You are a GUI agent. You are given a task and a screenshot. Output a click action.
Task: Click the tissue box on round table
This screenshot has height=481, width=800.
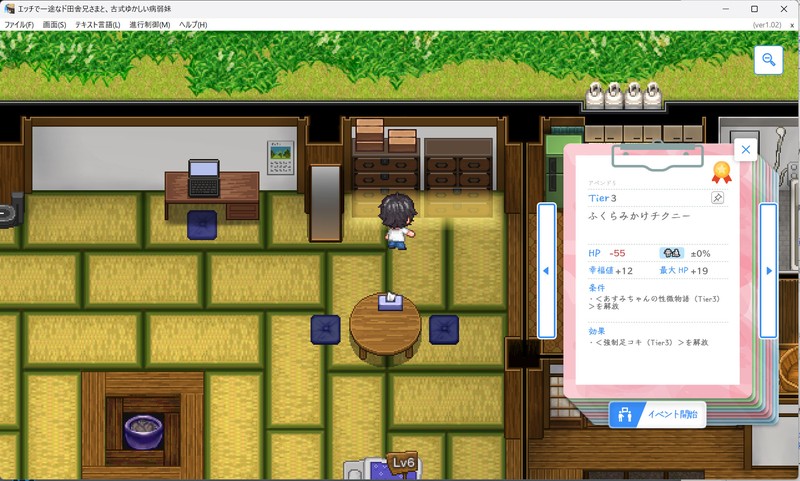(x=388, y=299)
